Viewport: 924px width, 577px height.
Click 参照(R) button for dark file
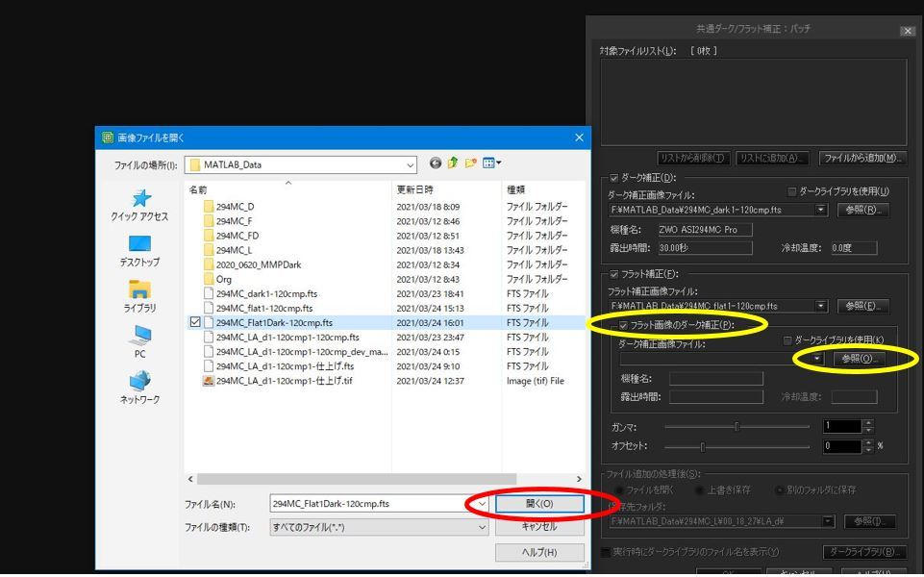[862, 210]
